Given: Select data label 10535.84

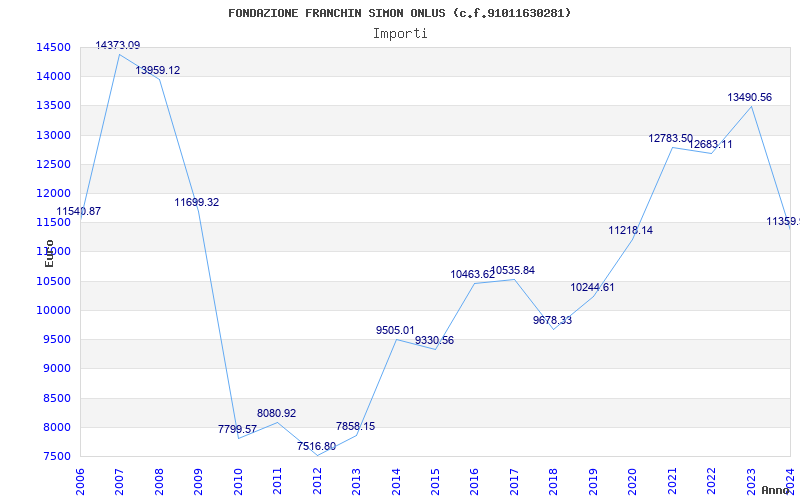Looking at the screenshot, I should 513,270.
